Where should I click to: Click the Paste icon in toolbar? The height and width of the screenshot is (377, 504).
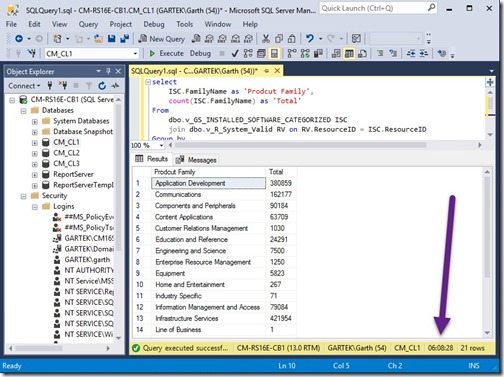[x=292, y=39]
